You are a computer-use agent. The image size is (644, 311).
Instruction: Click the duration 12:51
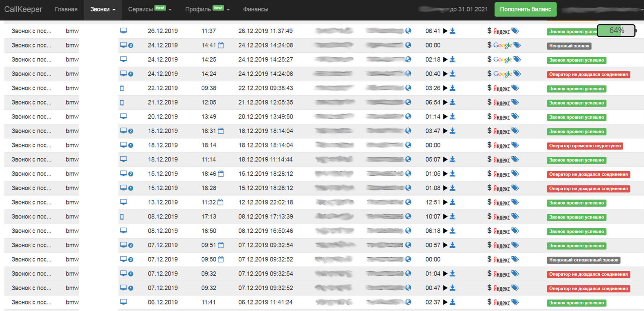coord(433,203)
